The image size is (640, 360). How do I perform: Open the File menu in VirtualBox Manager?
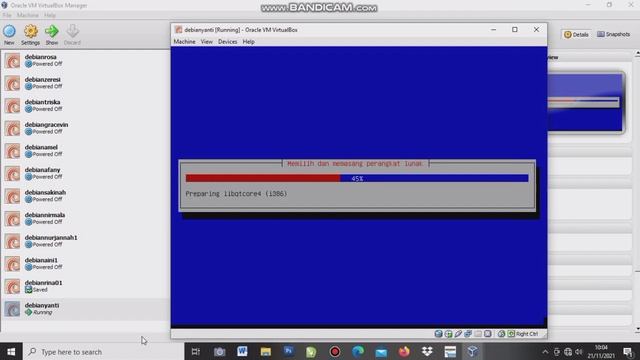coord(7,15)
